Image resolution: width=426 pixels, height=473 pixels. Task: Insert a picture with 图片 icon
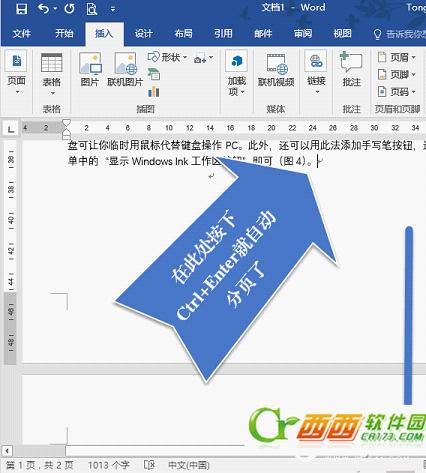coord(90,70)
